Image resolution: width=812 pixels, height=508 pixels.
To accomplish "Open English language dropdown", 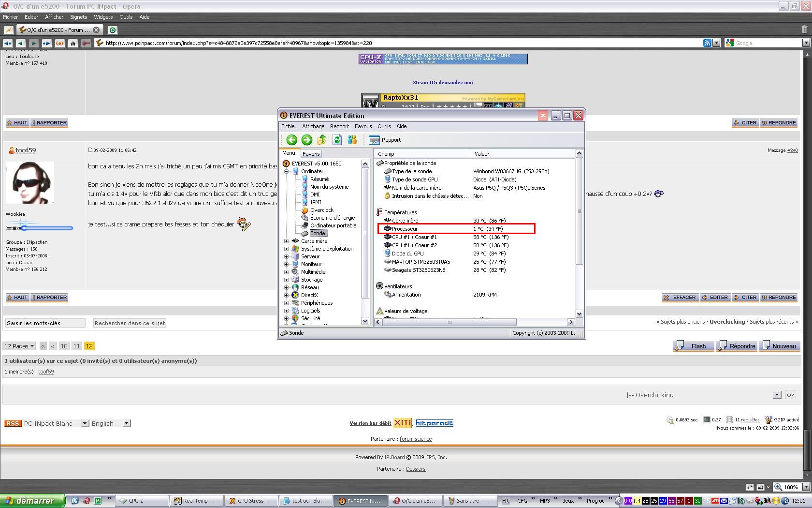I will tap(111, 423).
